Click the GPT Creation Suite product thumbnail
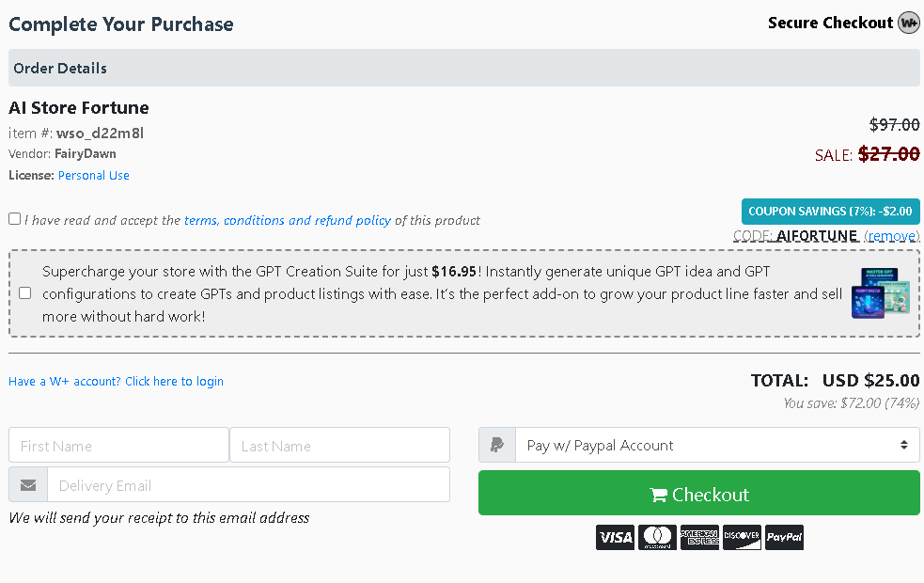The image size is (924, 583). (880, 292)
